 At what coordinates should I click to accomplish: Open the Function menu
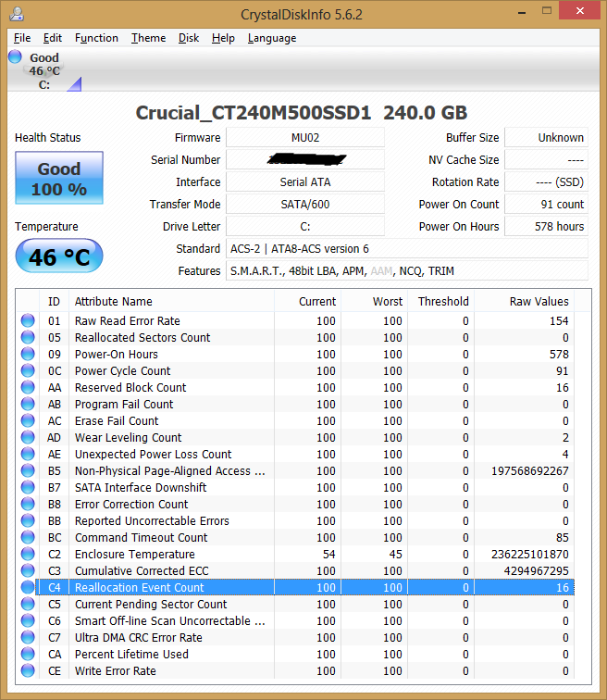[96, 38]
